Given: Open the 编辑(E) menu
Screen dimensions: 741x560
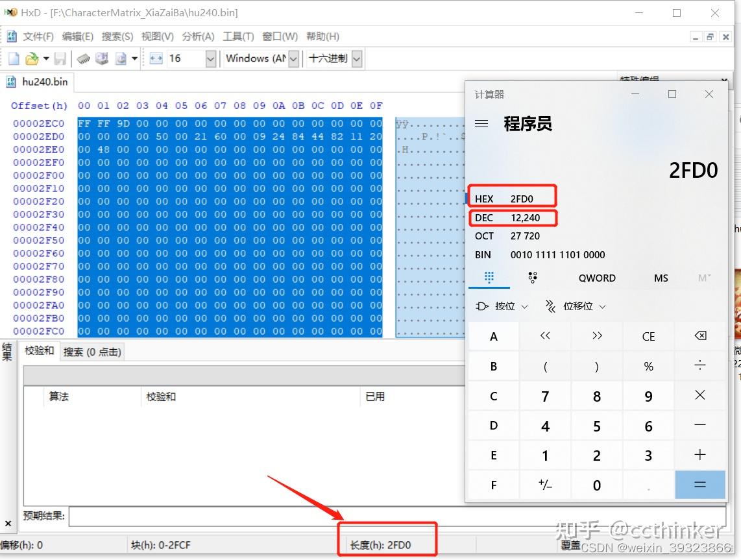Looking at the screenshot, I should [77, 36].
